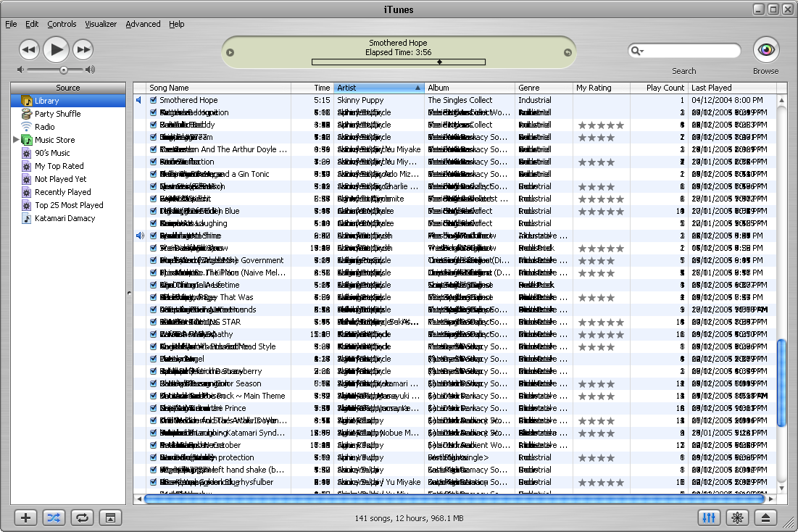798x532 pixels.
Task: Sort by the Album column header
Action: [x=470, y=88]
